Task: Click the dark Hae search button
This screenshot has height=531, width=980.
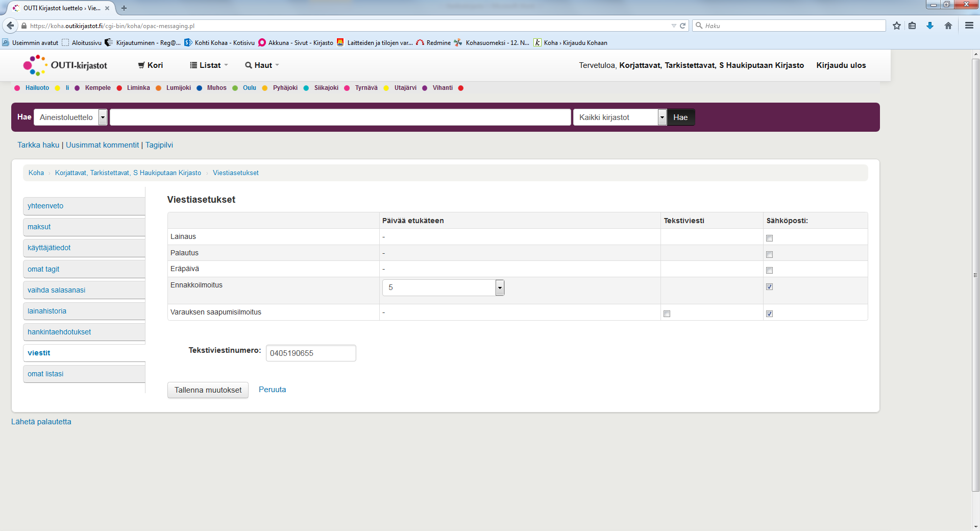Action: pyautogui.click(x=680, y=117)
